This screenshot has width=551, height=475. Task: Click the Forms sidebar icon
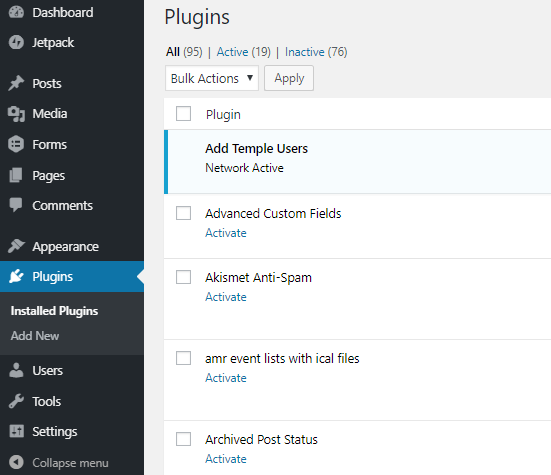16,144
